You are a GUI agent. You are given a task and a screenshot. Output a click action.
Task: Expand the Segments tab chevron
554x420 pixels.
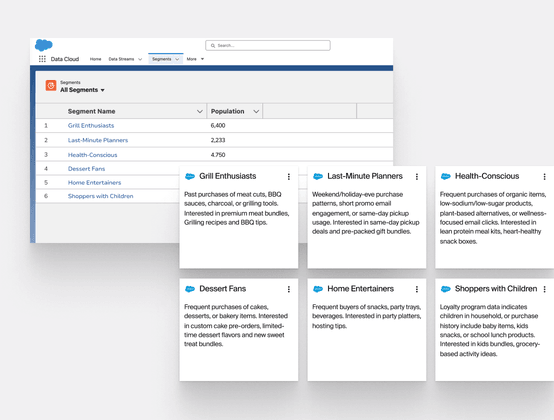click(177, 59)
